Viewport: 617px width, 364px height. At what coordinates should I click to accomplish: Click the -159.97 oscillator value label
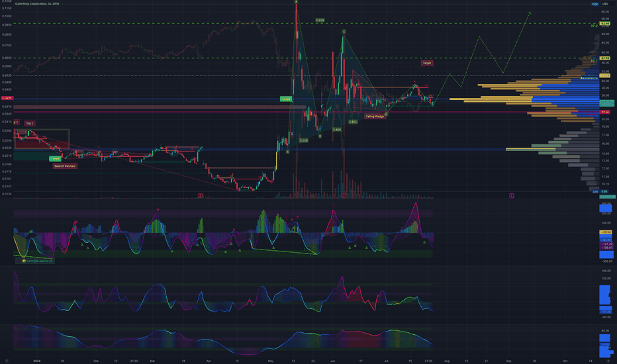point(606,248)
